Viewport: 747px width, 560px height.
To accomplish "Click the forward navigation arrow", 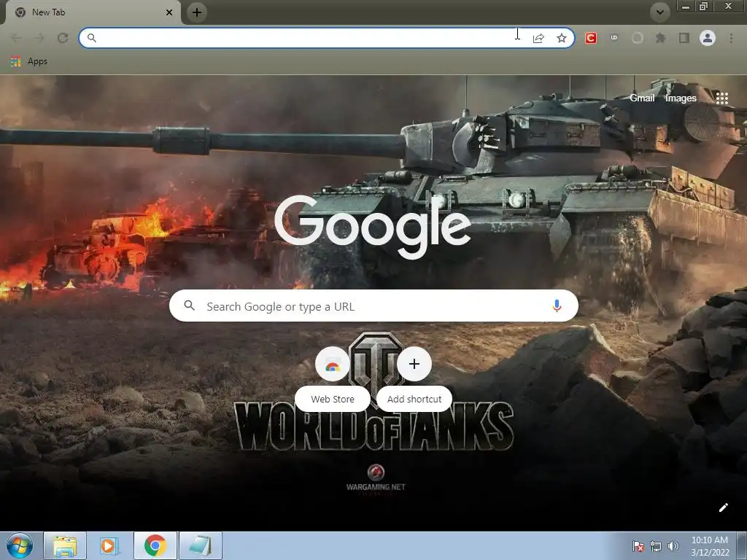I will tap(39, 38).
